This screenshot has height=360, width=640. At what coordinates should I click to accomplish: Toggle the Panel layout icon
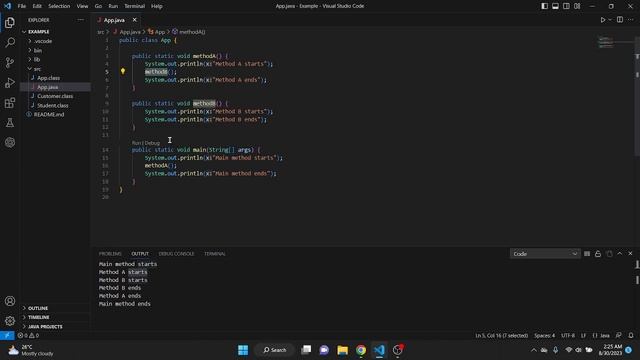click(555, 6)
